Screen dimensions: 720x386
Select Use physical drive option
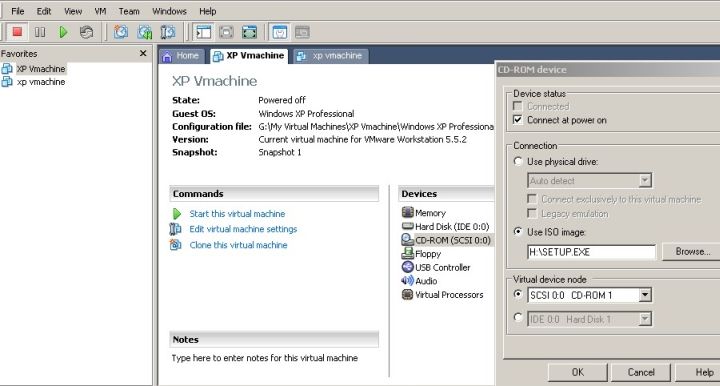click(518, 161)
